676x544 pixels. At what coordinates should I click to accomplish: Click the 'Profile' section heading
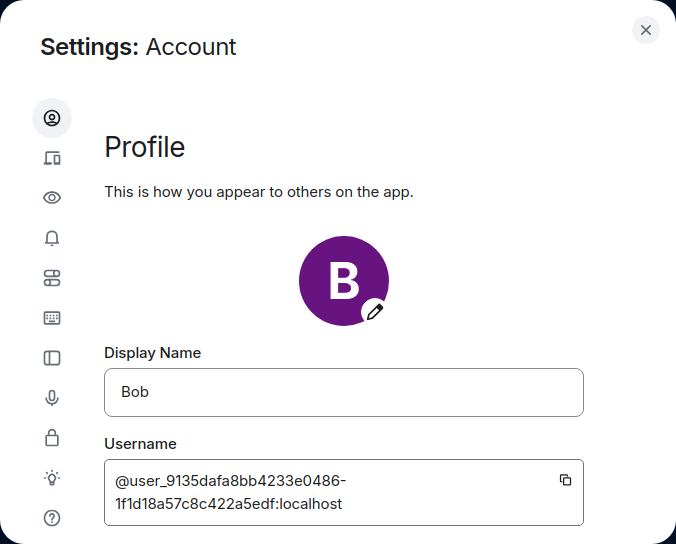145,148
